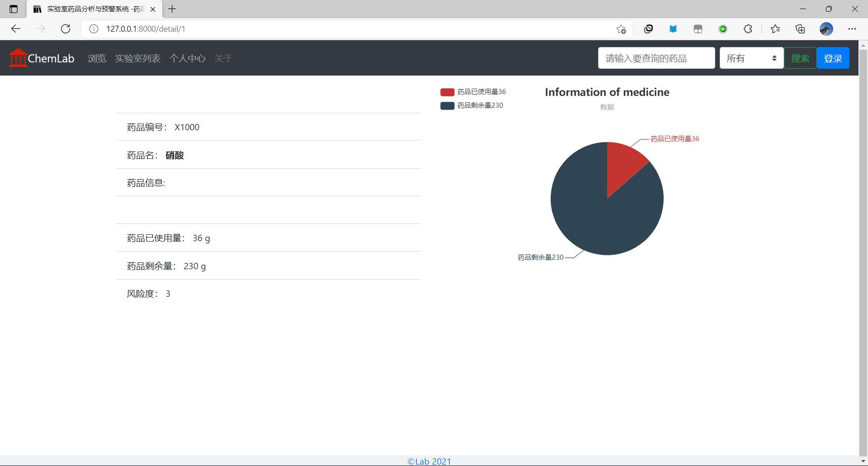The height and width of the screenshot is (466, 868).
Task: Click the 药品剩余量230 pie label
Action: point(541,257)
